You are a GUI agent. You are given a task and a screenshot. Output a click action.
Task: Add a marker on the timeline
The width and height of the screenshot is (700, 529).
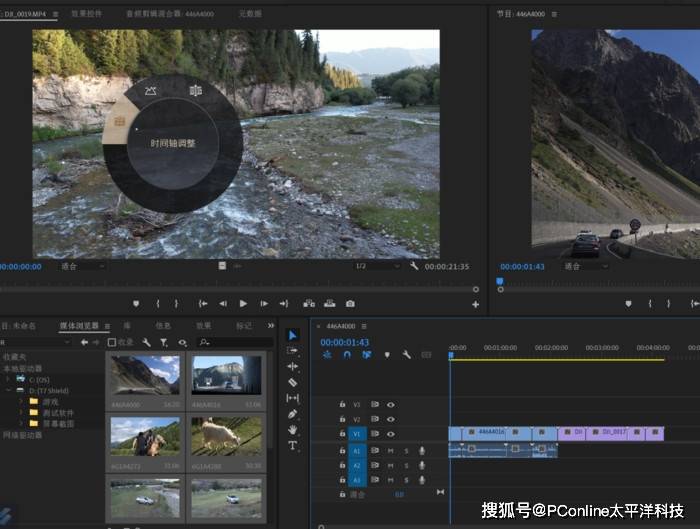[x=387, y=355]
